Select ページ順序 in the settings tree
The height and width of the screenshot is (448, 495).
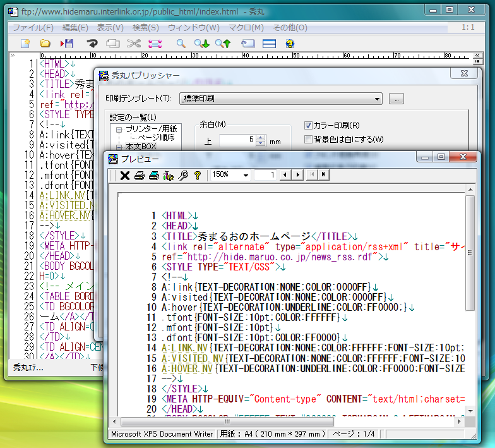pos(157,138)
